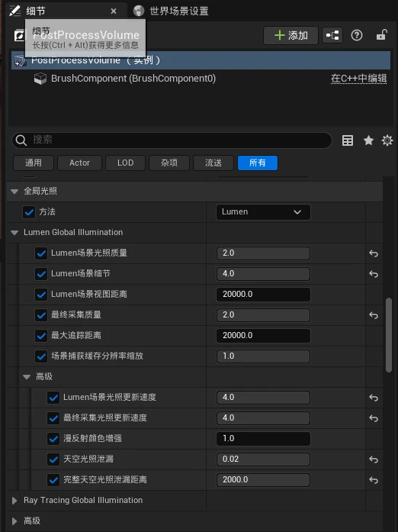Click the search magnifier icon
This screenshot has height=532, width=398.
coord(21,140)
